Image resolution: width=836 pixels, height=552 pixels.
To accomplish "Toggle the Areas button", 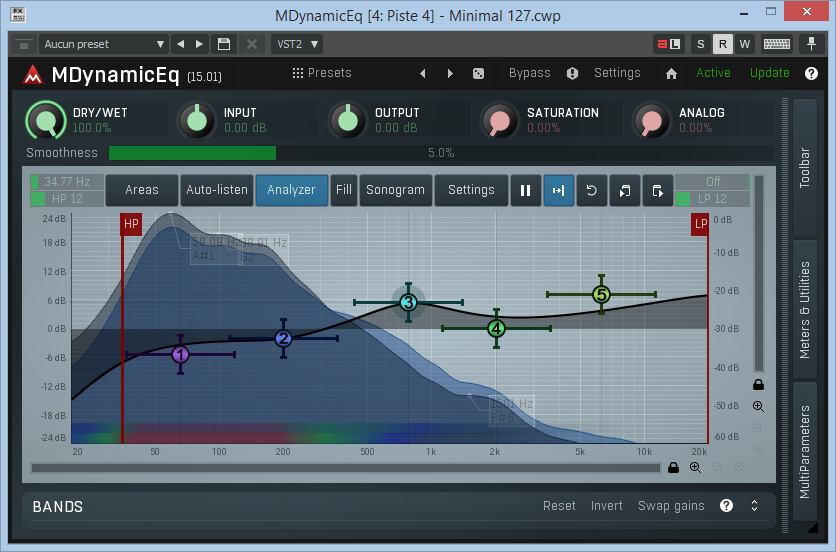I will tap(141, 190).
